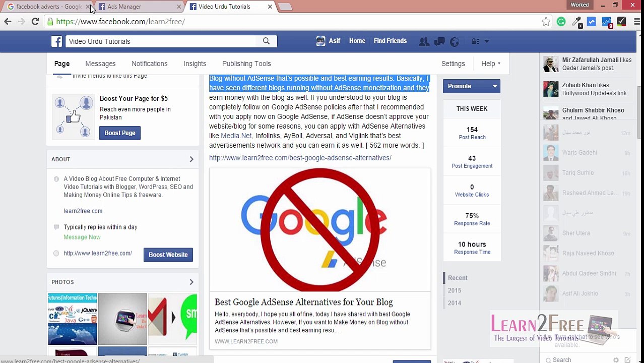Open Find Friends

point(390,41)
